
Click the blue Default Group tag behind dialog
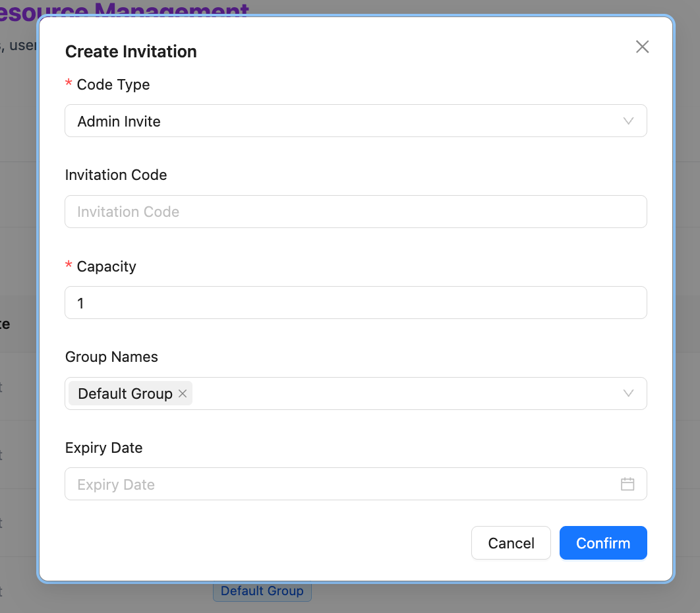click(x=262, y=591)
